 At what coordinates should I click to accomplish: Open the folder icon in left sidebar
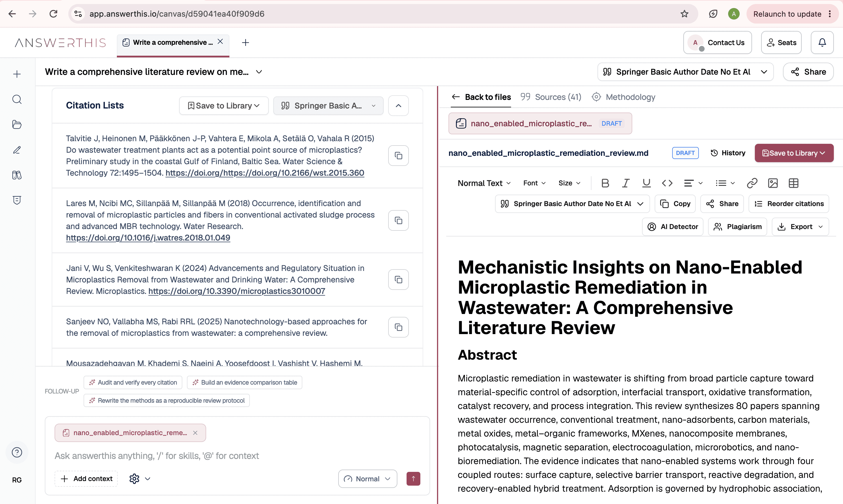click(17, 125)
